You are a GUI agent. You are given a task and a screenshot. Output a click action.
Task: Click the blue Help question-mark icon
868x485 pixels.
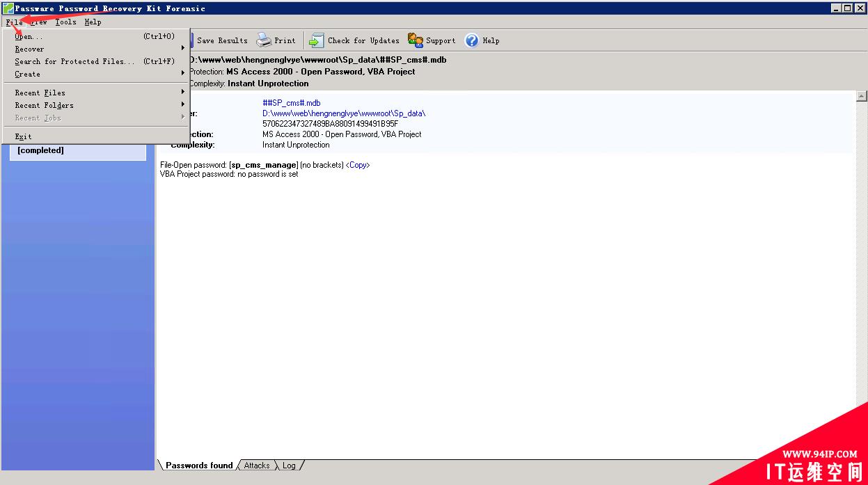[x=472, y=40]
